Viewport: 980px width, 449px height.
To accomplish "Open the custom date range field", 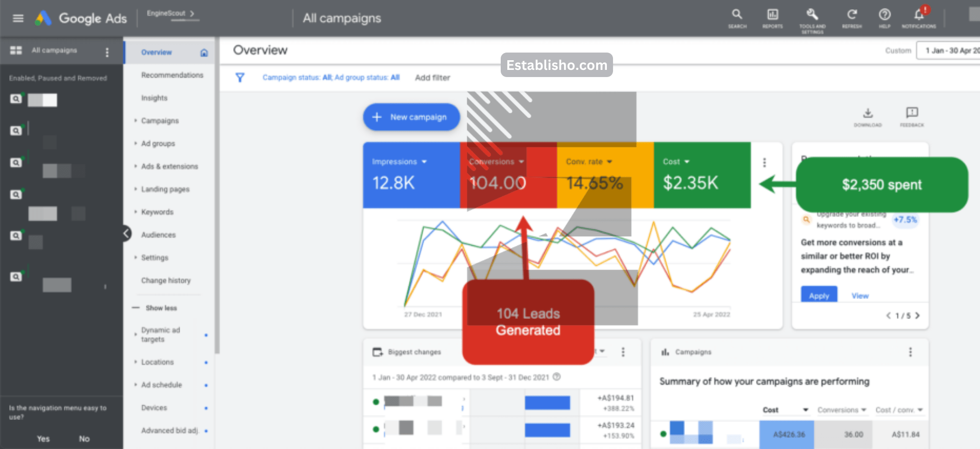I will click(949, 51).
